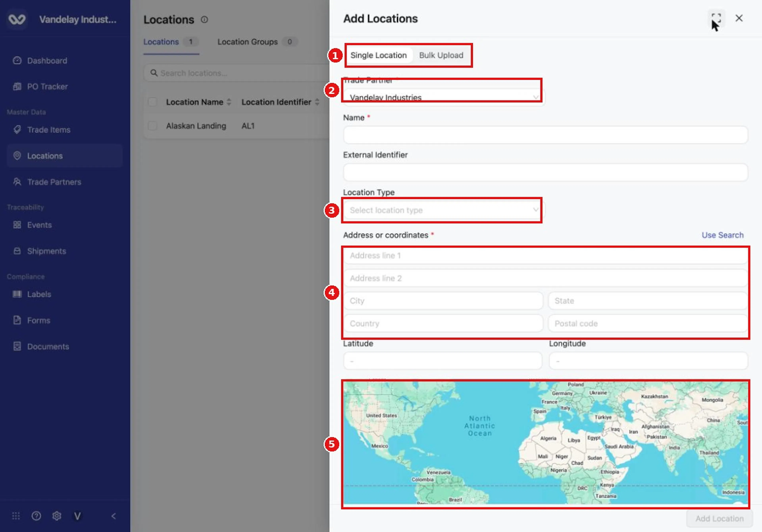The width and height of the screenshot is (762, 532).
Task: Open the V user avatar
Action: coord(77,516)
